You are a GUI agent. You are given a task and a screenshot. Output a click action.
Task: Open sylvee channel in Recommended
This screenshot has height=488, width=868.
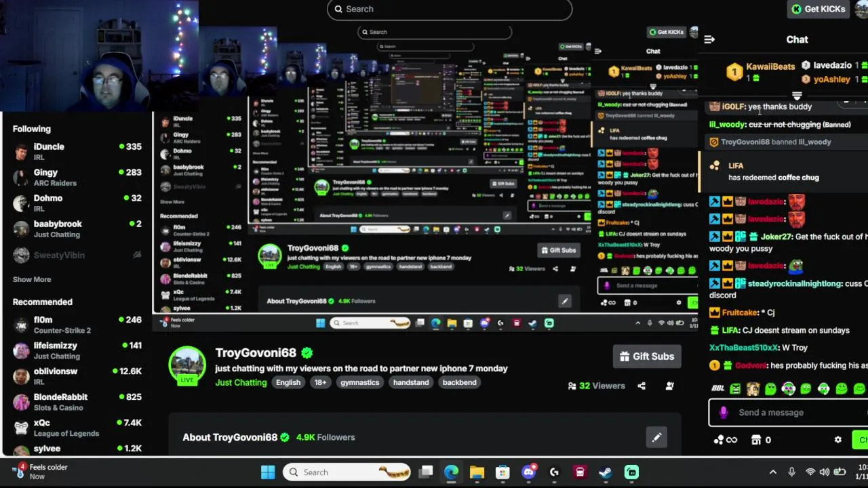tap(77, 449)
